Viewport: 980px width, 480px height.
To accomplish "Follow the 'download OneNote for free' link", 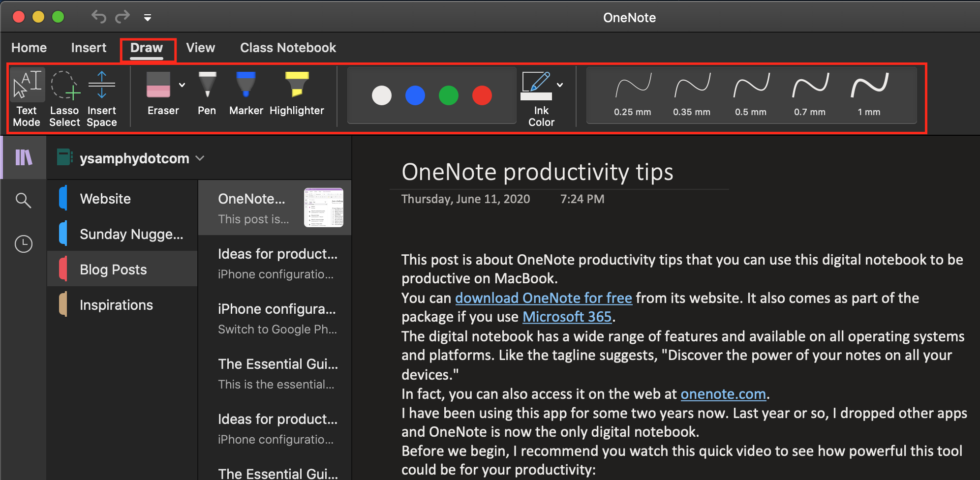I will pyautogui.click(x=543, y=298).
